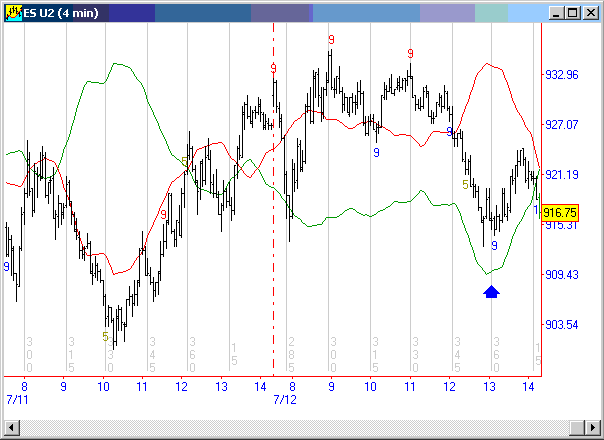Screen dimensions: 604x440
Task: Click the 903.54 price axis label
Action: tap(561, 324)
